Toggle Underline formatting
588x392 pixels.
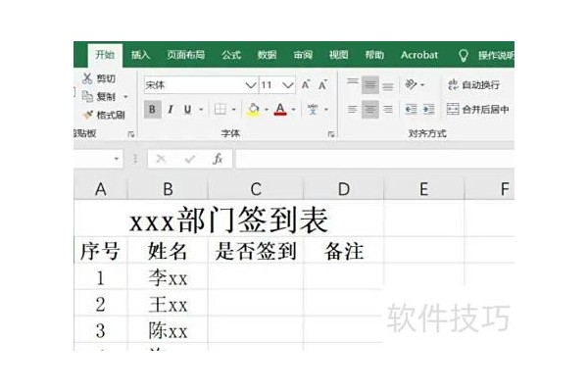(x=187, y=109)
